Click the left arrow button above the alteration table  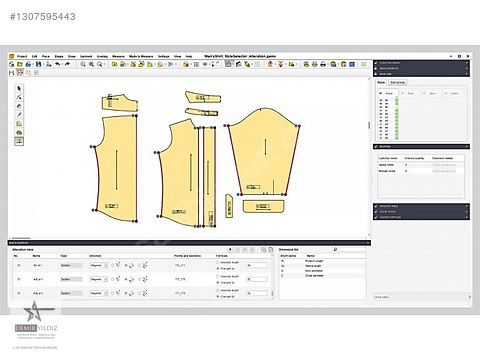click(230, 249)
